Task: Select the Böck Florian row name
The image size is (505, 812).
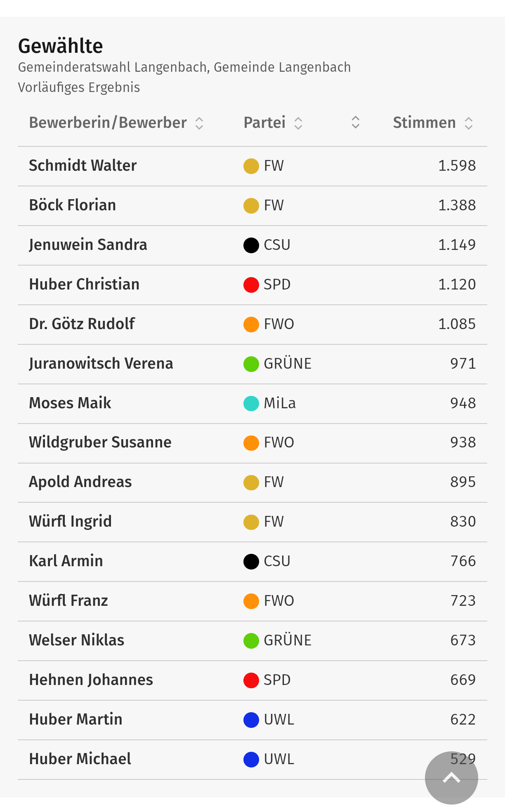Action: click(73, 205)
